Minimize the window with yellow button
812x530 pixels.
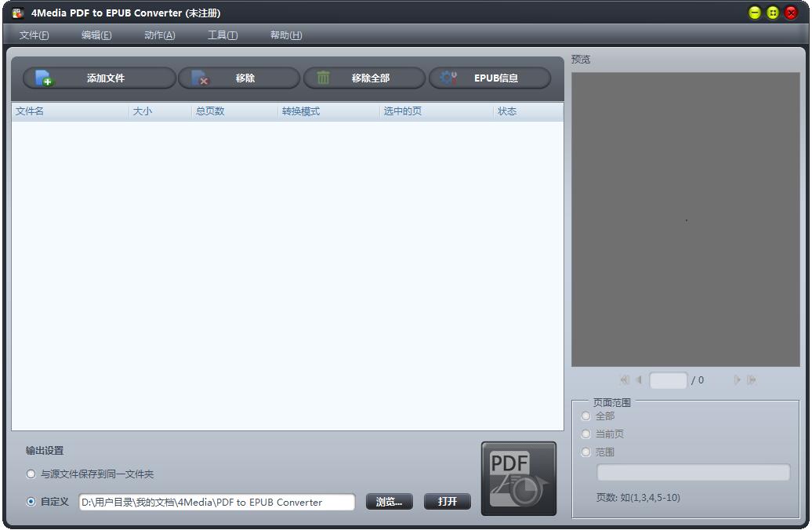point(755,13)
